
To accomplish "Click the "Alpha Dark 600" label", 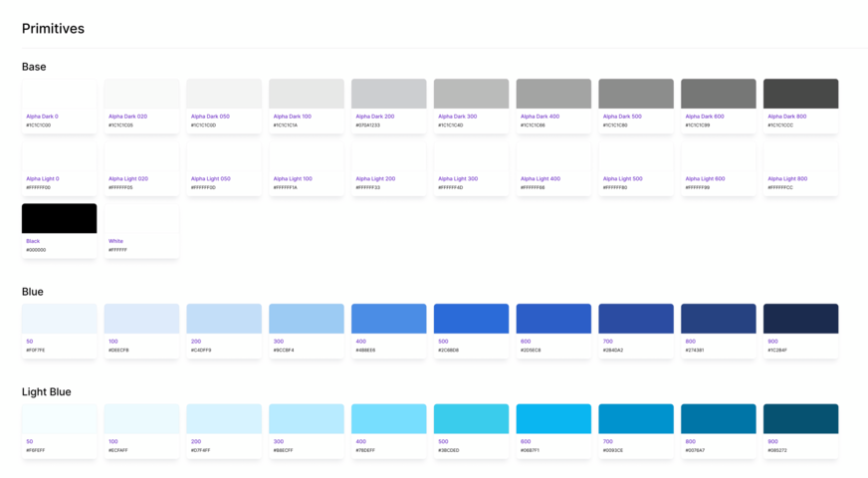I will coord(705,117).
